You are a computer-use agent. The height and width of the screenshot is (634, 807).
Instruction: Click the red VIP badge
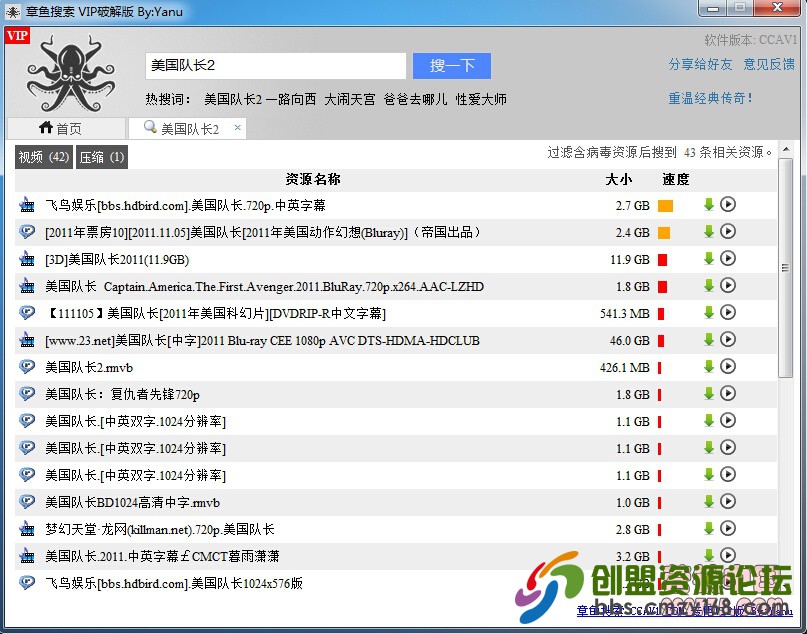pos(17,36)
